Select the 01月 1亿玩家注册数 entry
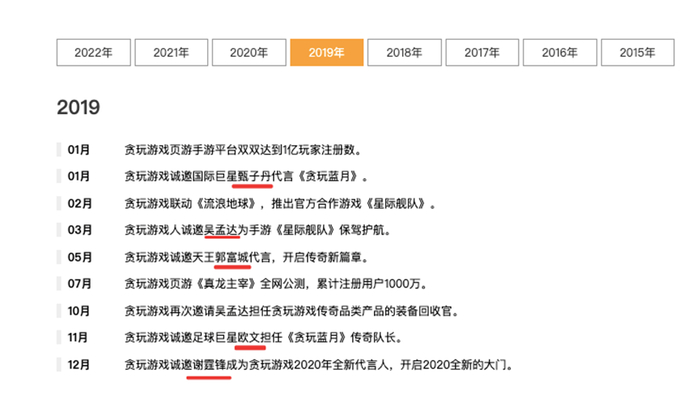 [243, 150]
